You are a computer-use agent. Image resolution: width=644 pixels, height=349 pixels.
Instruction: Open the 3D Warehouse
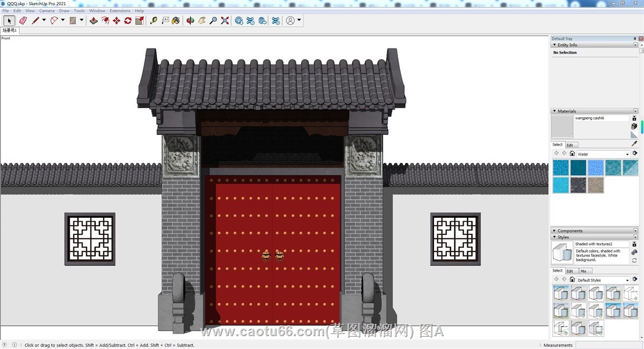point(239,20)
